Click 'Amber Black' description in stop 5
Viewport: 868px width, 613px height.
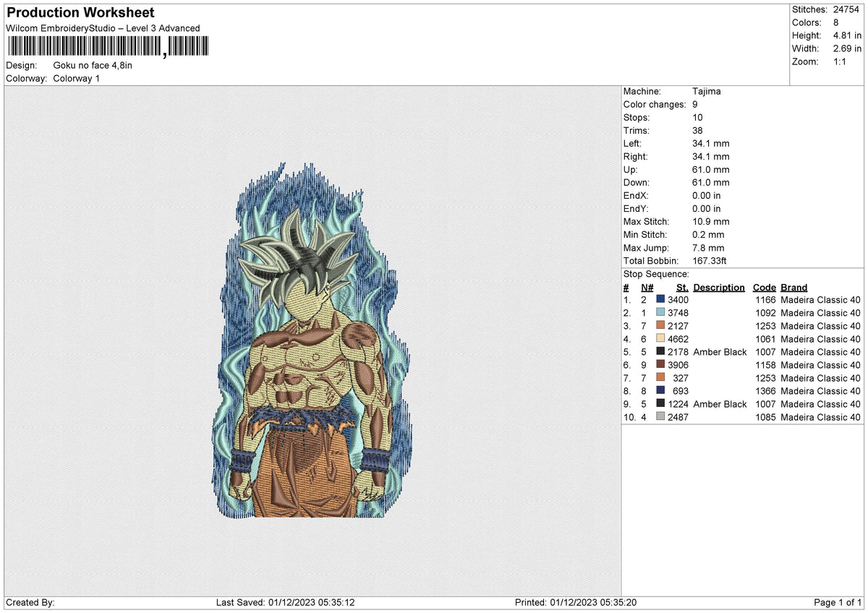tap(720, 351)
